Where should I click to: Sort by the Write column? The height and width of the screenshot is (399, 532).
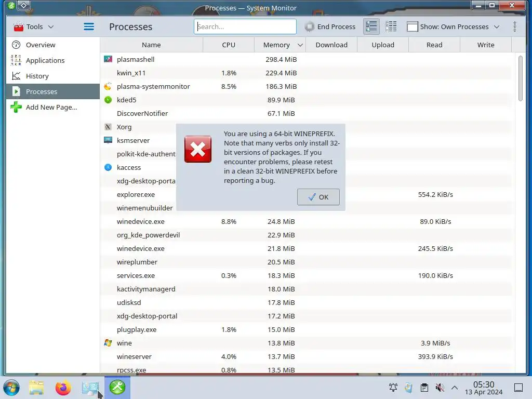click(x=486, y=45)
